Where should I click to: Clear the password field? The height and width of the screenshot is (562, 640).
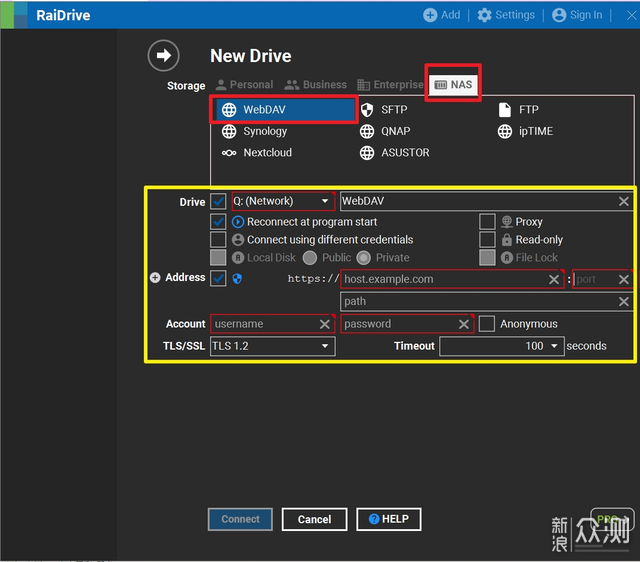464,324
